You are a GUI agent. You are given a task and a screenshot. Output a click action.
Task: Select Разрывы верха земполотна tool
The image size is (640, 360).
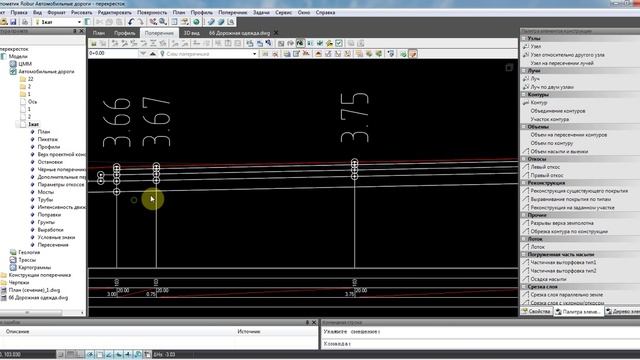(562, 223)
